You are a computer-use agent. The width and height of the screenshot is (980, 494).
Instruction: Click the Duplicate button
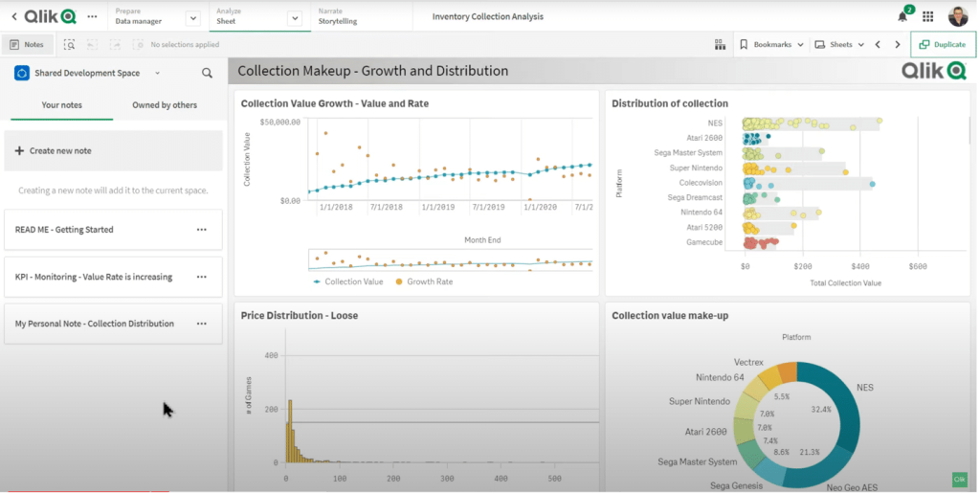[943, 44]
